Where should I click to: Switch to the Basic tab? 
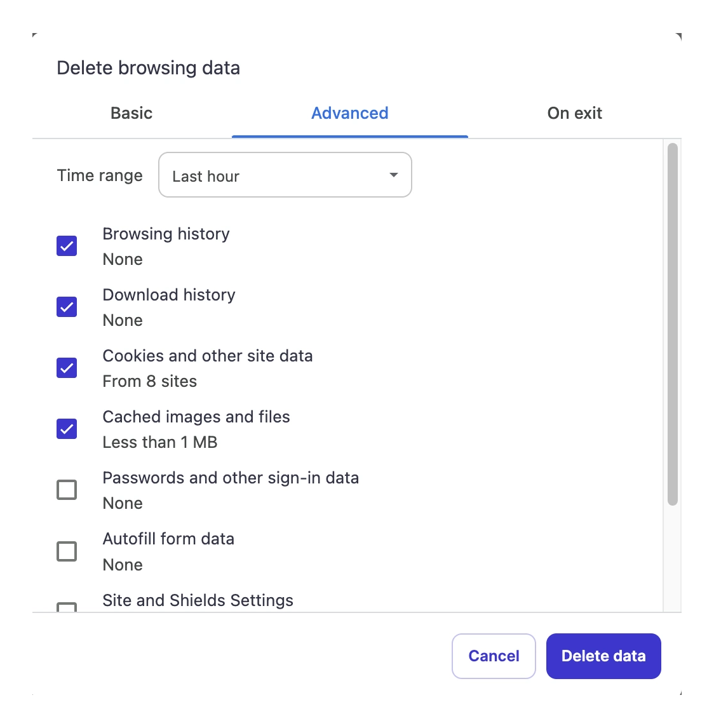click(x=131, y=112)
